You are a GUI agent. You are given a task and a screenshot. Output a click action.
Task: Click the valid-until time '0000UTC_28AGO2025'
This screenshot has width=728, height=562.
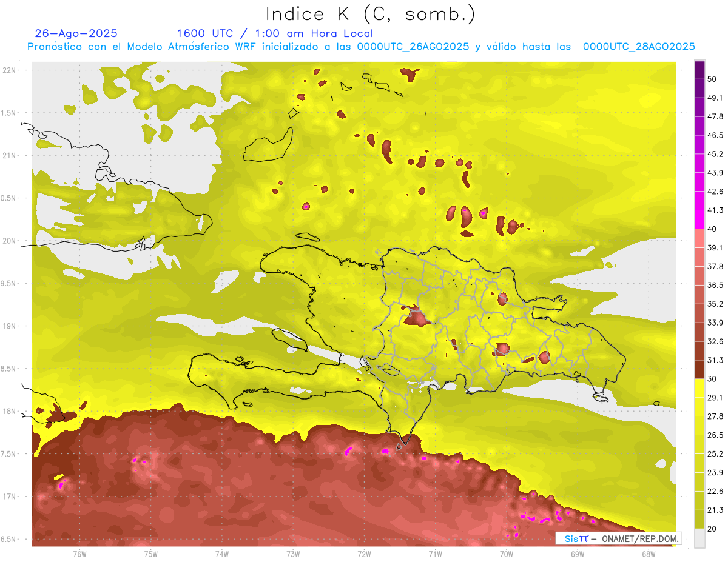point(639,47)
